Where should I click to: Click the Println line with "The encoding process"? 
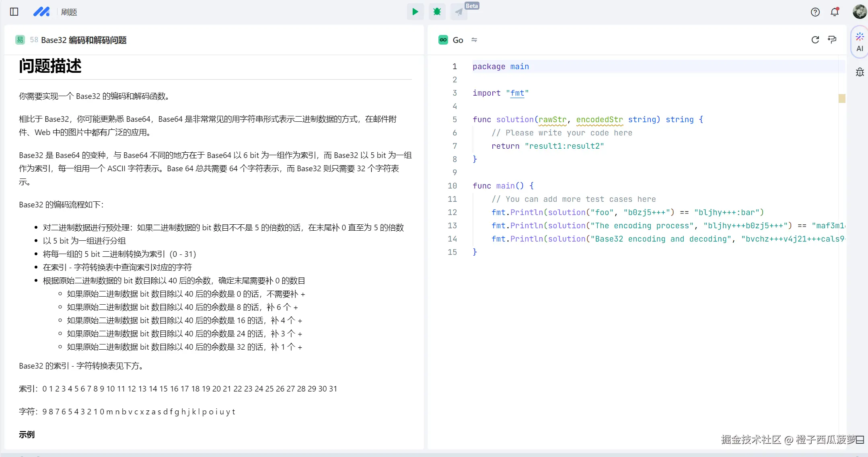pyautogui.click(x=668, y=225)
